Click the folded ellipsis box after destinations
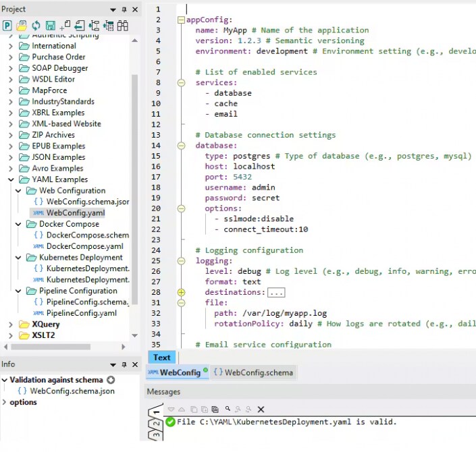The width and height of the screenshot is (476, 452). point(276,292)
